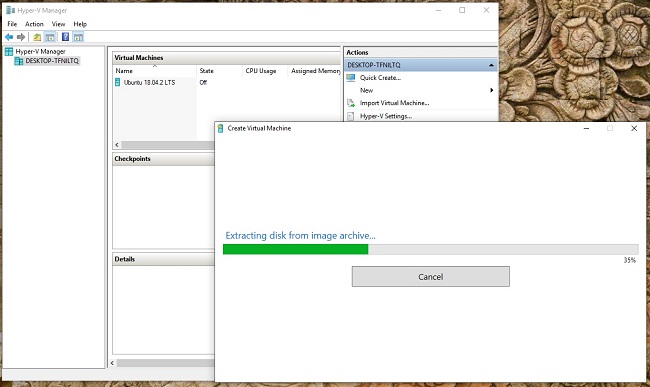Click the Actions pane title
Image resolution: width=650 pixels, height=387 pixels.
pyautogui.click(x=357, y=52)
